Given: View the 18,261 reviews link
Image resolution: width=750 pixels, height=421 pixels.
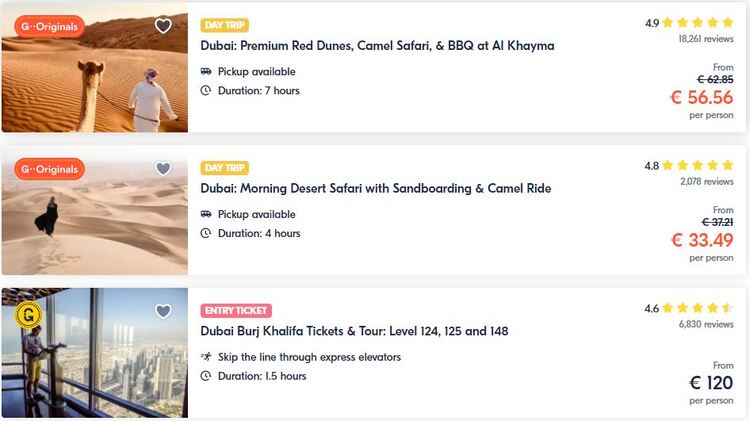Looking at the screenshot, I should tap(706, 39).
